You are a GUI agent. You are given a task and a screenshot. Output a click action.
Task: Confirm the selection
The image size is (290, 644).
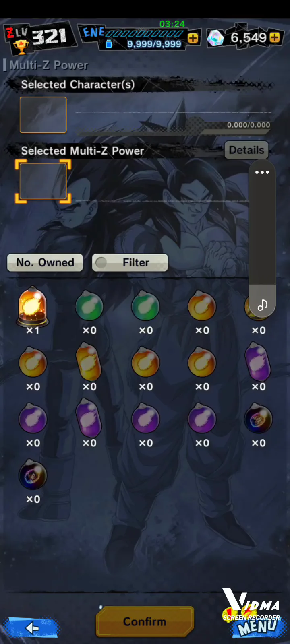[x=145, y=621]
